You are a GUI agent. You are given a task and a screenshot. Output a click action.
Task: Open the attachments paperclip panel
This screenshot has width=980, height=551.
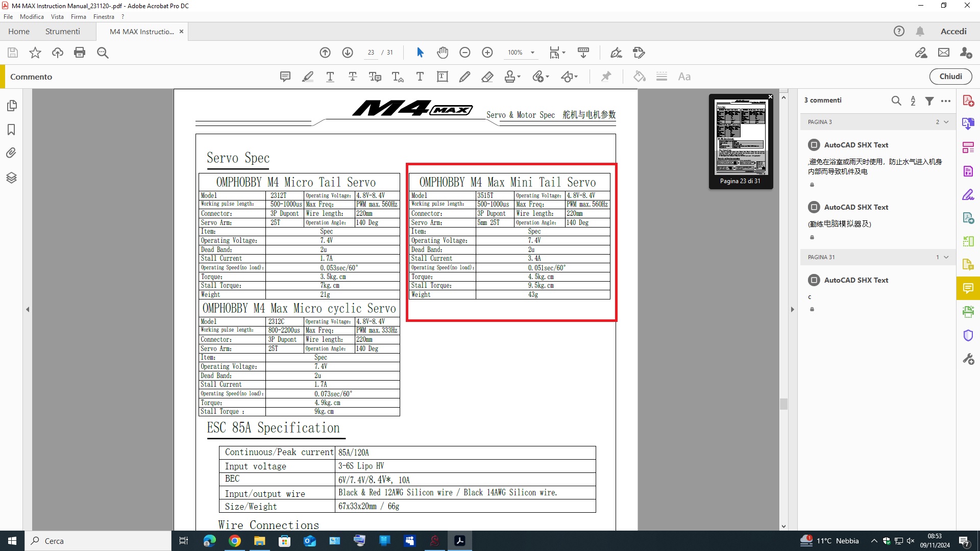(11, 153)
